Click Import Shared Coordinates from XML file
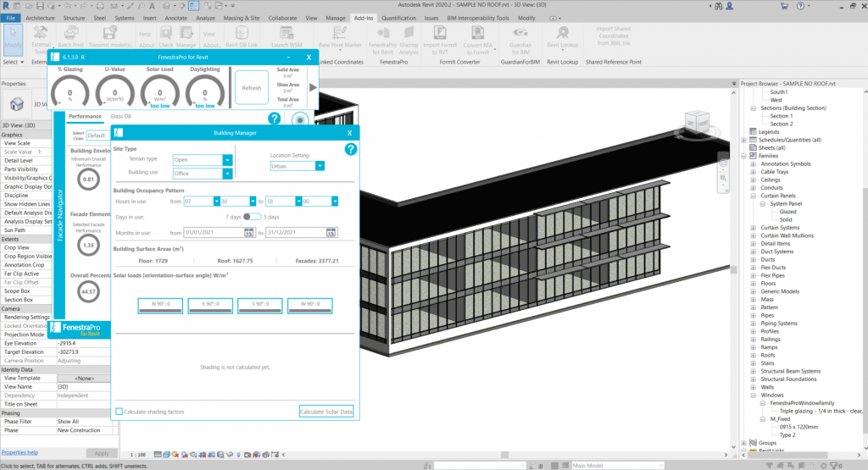 614,36
